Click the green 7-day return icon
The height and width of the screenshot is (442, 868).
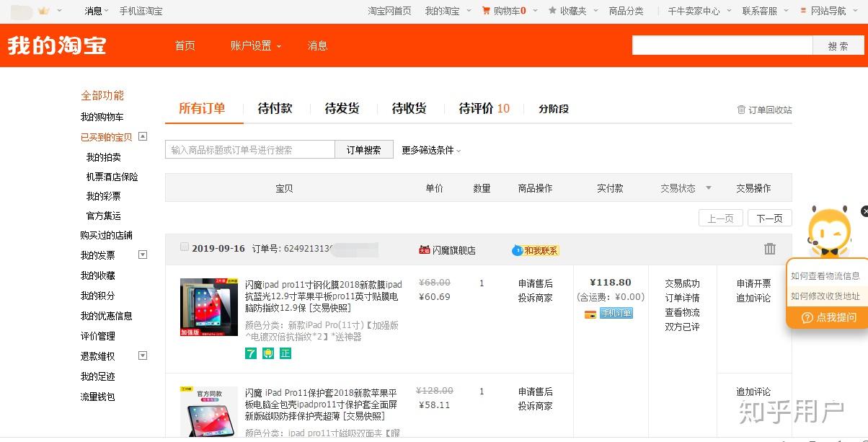click(251, 353)
